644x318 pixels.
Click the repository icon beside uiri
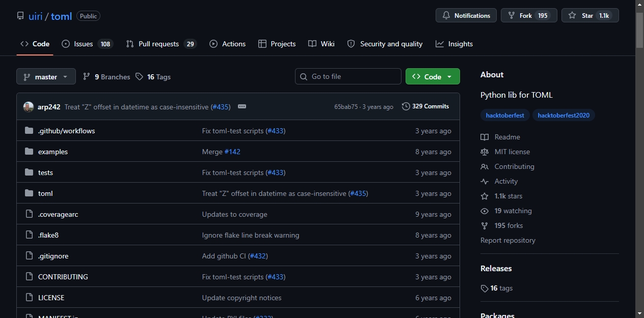(20, 16)
